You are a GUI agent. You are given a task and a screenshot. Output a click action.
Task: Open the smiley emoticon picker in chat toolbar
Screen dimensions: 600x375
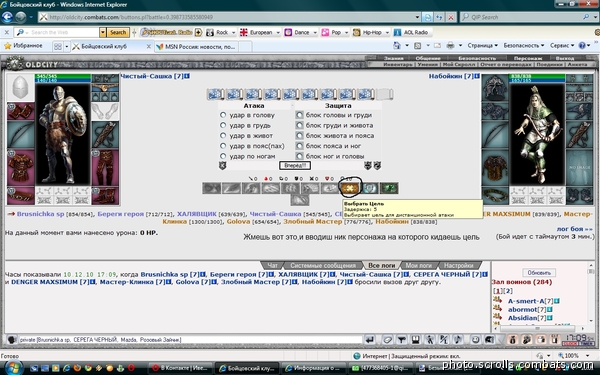pyautogui.click(x=475, y=339)
